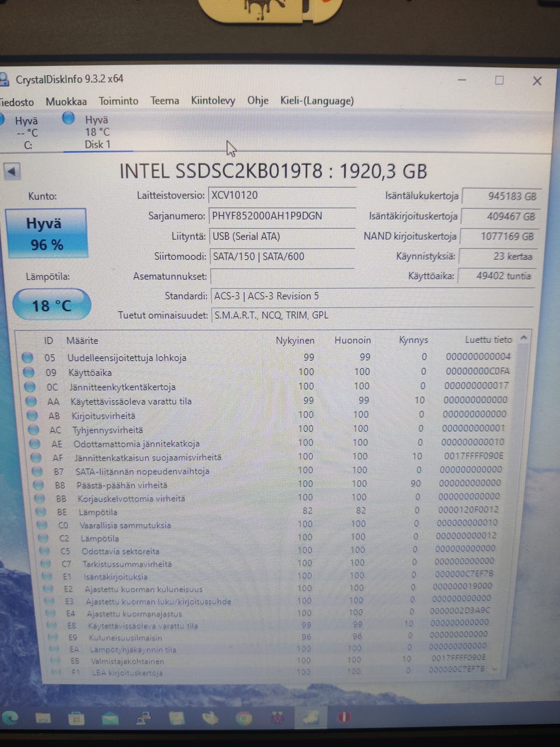Screen dimensions: 560x747
Task: Click status orb for Kirjoitusvirheitä row
Action: pyautogui.click(x=33, y=416)
